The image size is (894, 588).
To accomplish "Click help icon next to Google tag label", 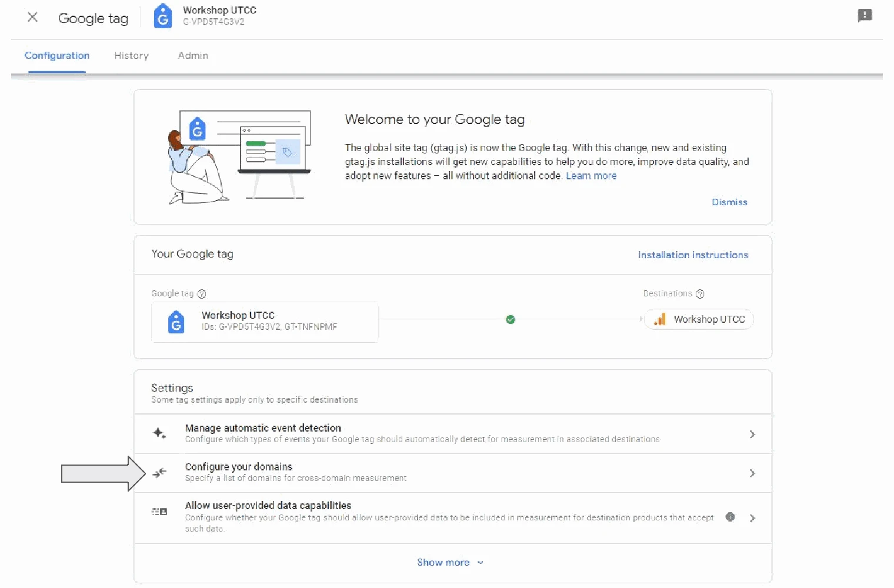I will click(202, 293).
